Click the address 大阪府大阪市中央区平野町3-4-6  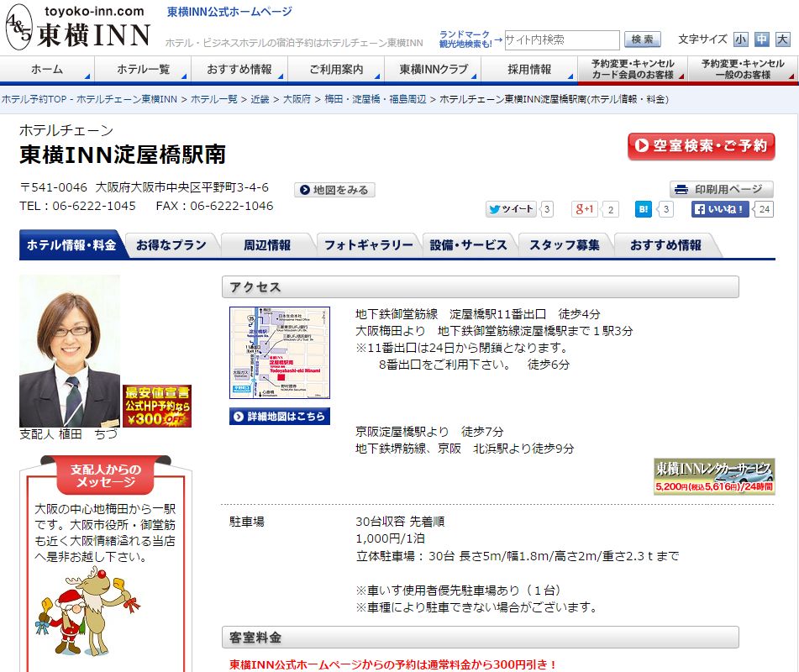(182, 187)
